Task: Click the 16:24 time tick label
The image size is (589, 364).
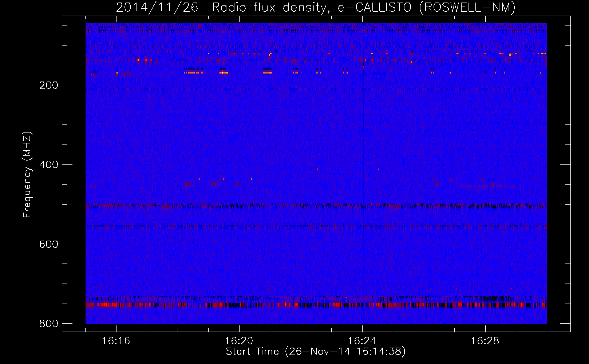Action: pyautogui.click(x=362, y=341)
